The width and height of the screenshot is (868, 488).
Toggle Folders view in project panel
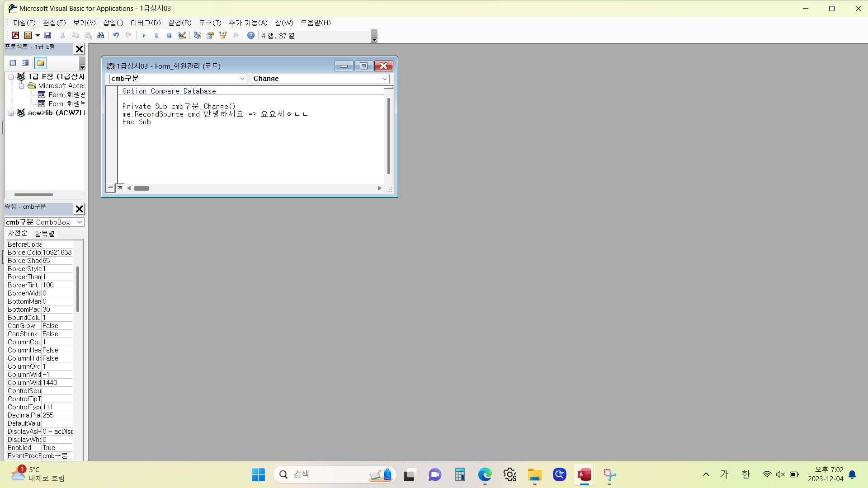41,63
